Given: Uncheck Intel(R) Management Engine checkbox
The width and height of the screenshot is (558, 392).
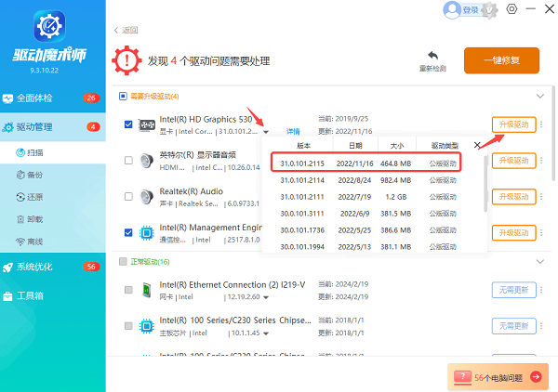Looking at the screenshot, I should pos(128,232).
